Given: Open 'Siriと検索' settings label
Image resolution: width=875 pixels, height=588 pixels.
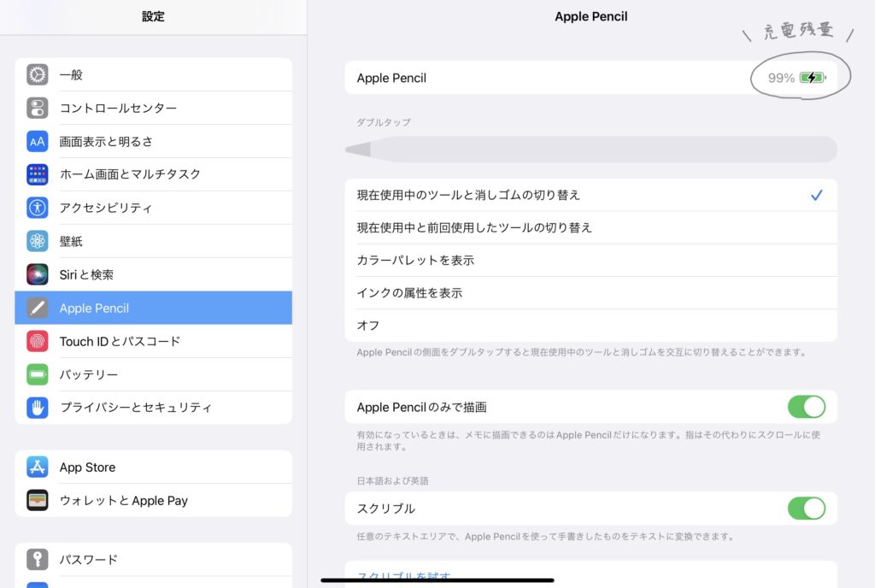Looking at the screenshot, I should click(86, 274).
